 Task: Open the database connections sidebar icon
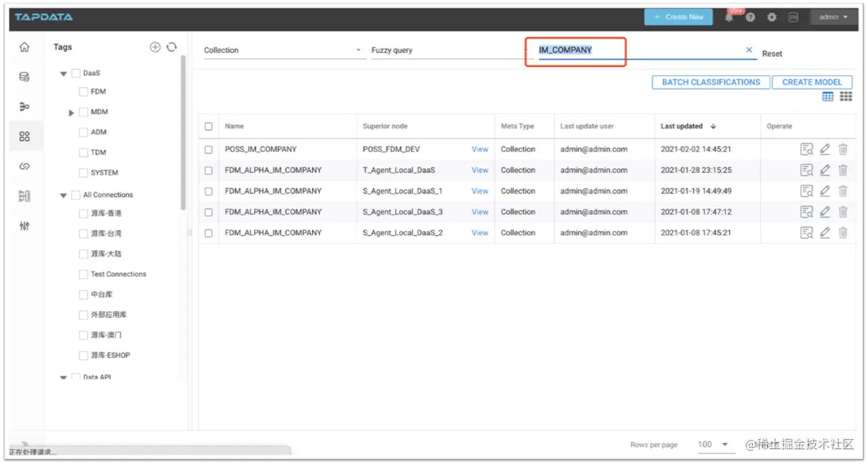point(24,77)
